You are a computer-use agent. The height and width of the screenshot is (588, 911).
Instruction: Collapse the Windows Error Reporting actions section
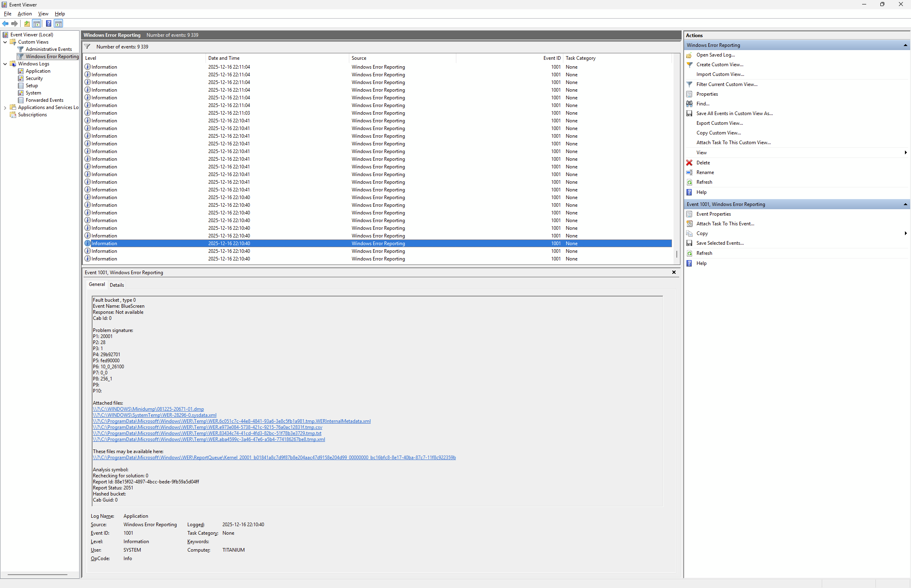[905, 45]
